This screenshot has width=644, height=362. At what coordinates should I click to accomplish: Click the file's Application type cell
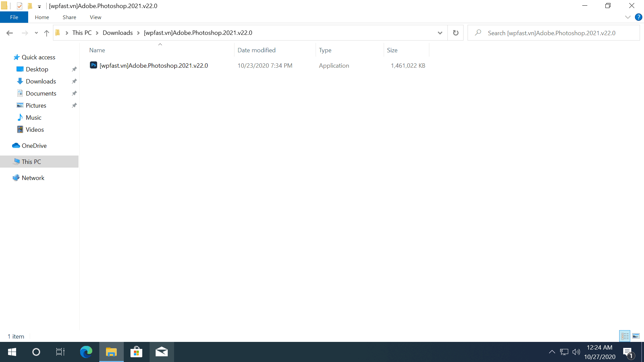pyautogui.click(x=334, y=66)
